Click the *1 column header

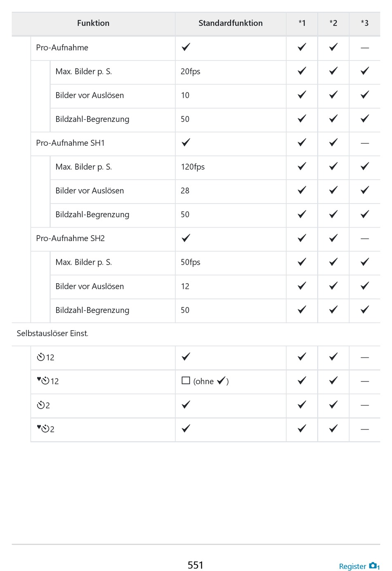click(302, 23)
